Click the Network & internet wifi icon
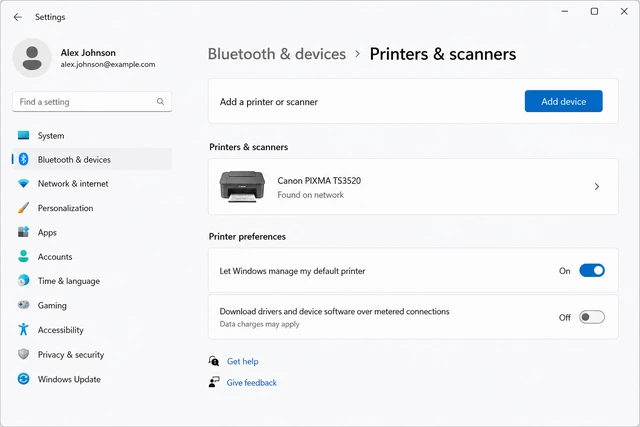Viewport: 640px width, 427px height. (x=24, y=183)
